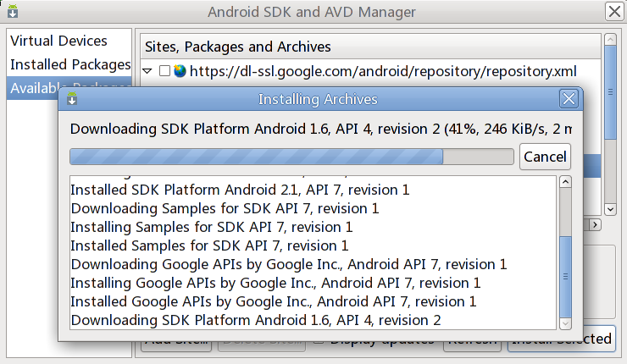This screenshot has width=627, height=364.
Task: Click last log line 'Downloading SDK Platform Android 1.6'
Action: point(256,320)
